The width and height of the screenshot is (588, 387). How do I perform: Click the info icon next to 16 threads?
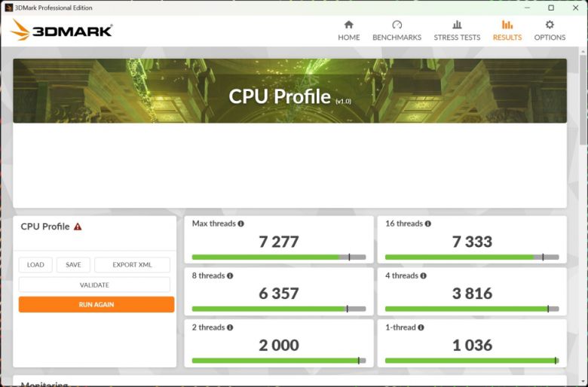[428, 224]
